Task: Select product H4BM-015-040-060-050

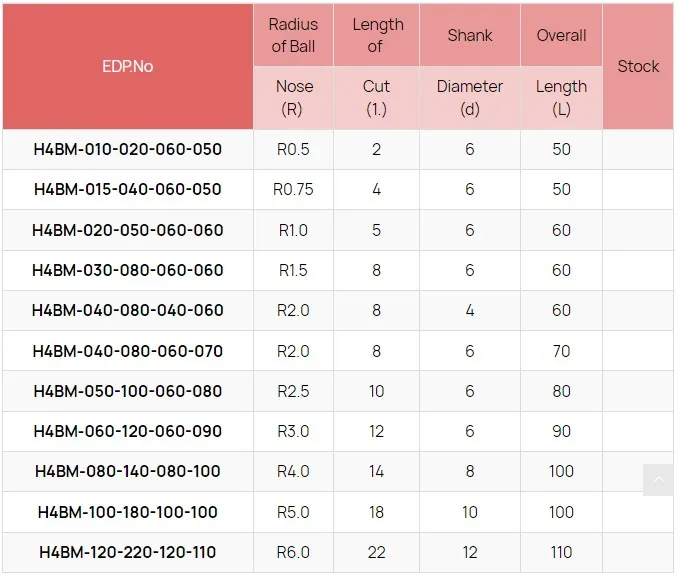Action: pos(128,190)
